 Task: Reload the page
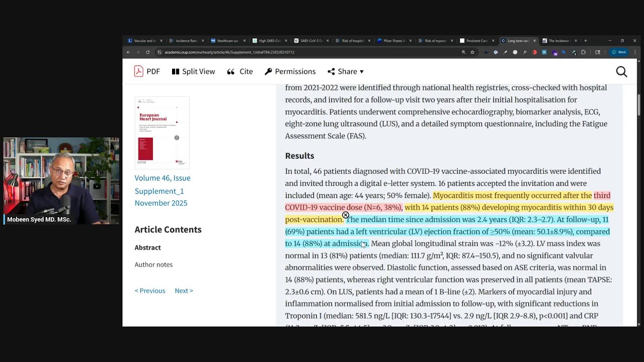tap(147, 52)
